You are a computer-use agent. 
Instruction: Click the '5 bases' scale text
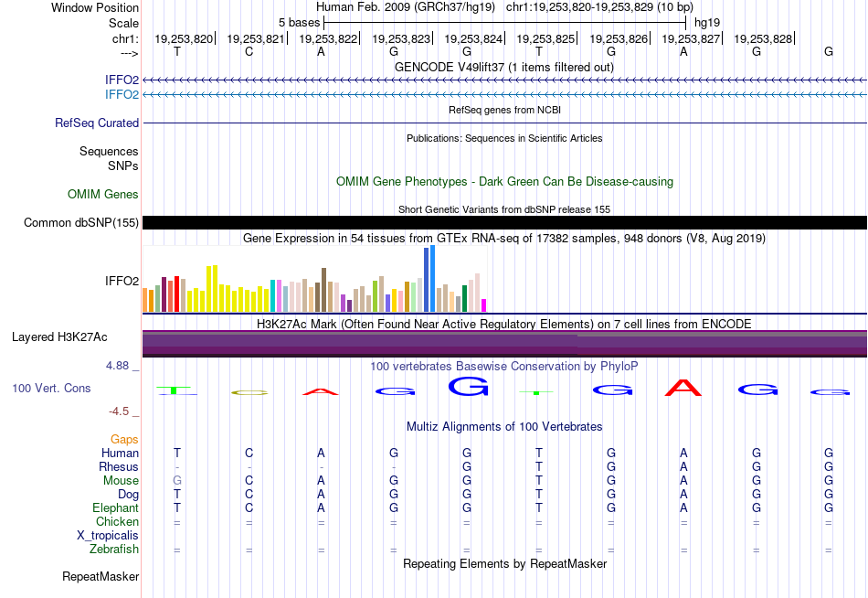click(299, 23)
